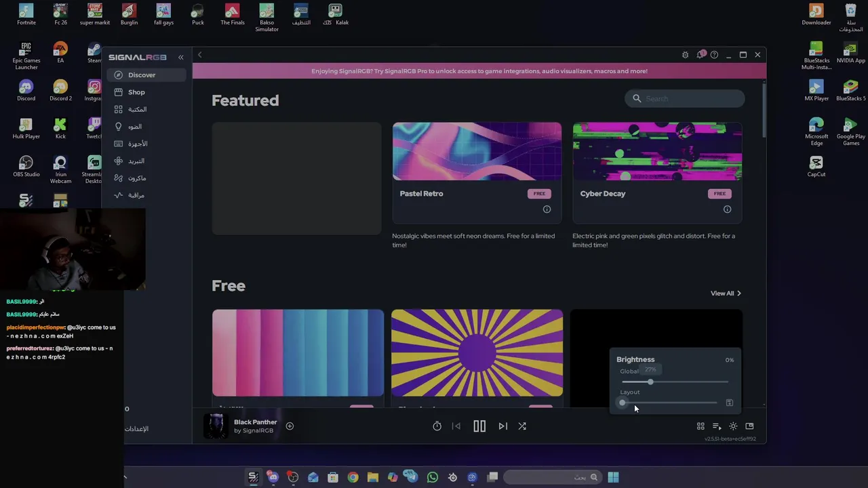Click the SignalRGB Pro promotion banner
Image resolution: width=868 pixels, height=488 pixels.
click(479, 71)
